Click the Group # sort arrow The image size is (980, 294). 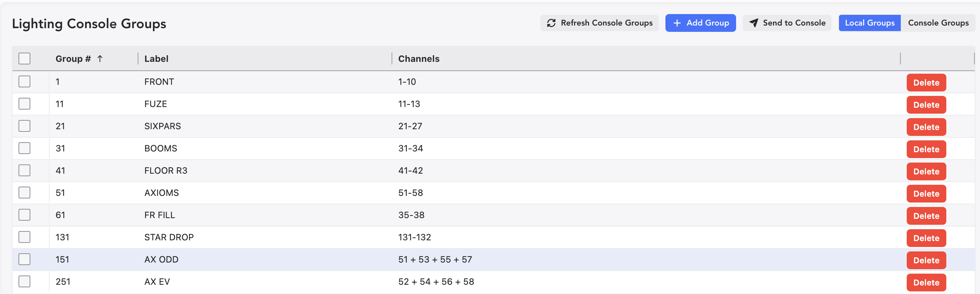tap(100, 59)
